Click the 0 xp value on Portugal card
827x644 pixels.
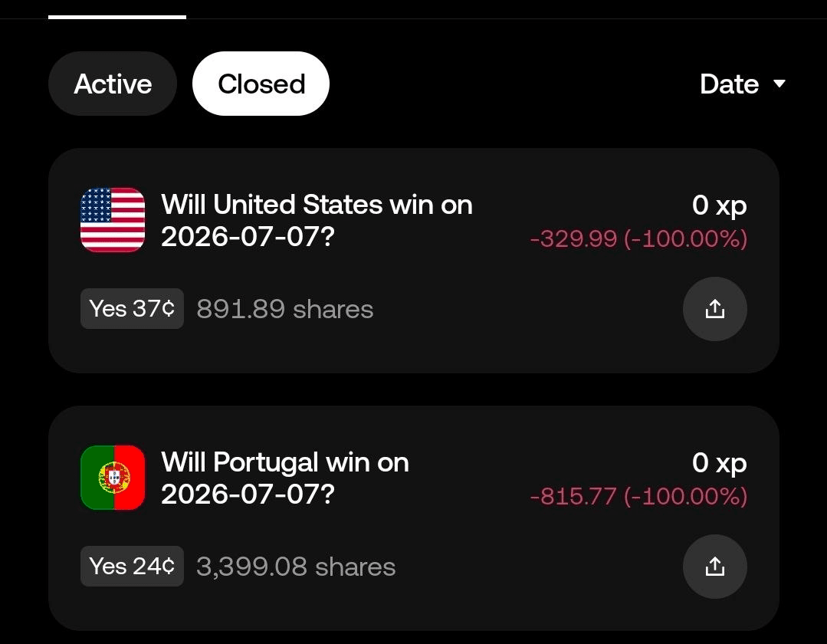coord(719,463)
